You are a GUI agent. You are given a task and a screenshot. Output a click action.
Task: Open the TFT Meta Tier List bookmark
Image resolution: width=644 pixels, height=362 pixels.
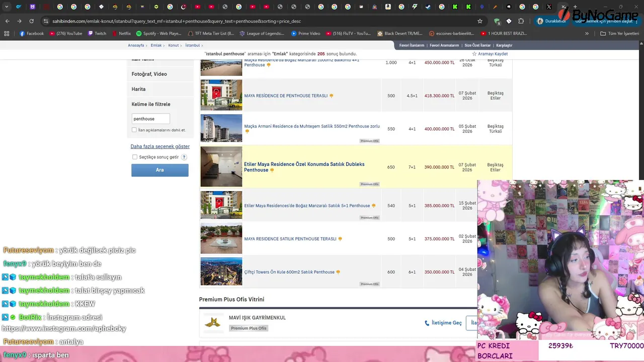tap(210, 34)
